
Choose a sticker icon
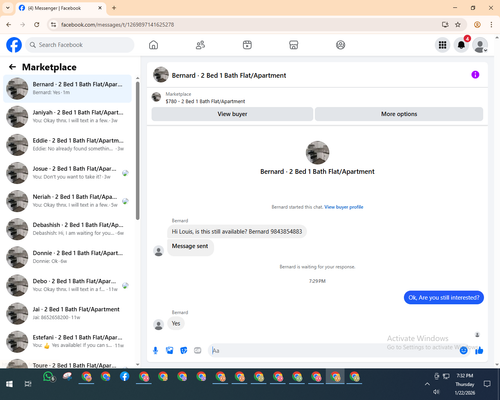point(183,350)
